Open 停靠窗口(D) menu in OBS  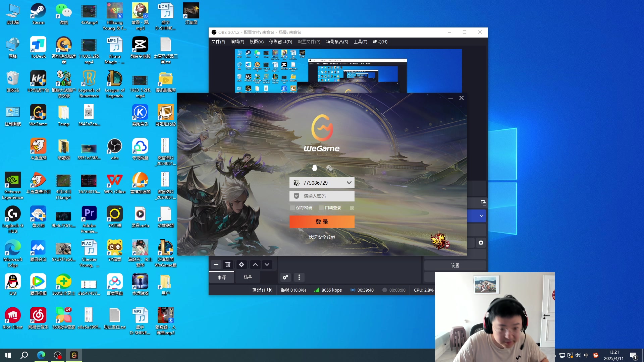pos(281,42)
